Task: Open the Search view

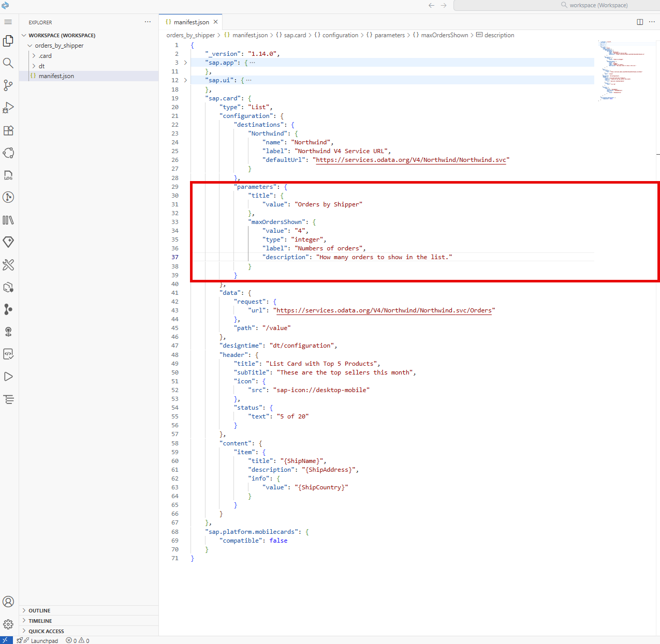Action: click(x=8, y=63)
